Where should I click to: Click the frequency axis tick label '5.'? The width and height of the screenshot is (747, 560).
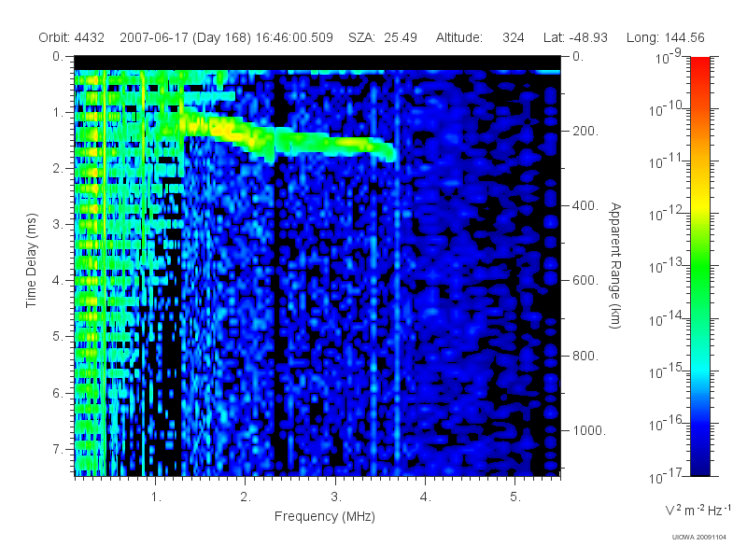[x=515, y=497]
